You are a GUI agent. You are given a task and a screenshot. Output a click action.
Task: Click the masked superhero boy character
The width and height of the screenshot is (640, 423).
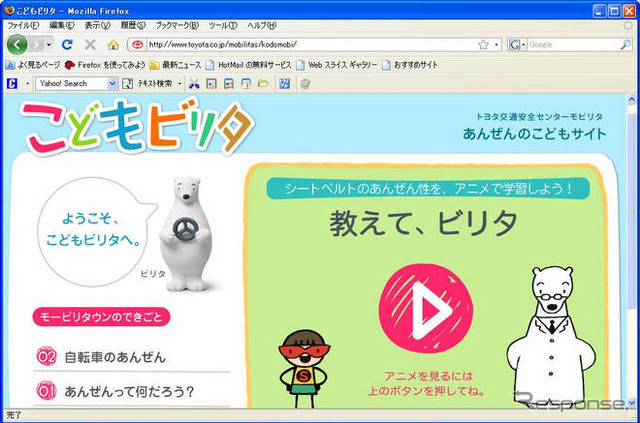click(304, 369)
